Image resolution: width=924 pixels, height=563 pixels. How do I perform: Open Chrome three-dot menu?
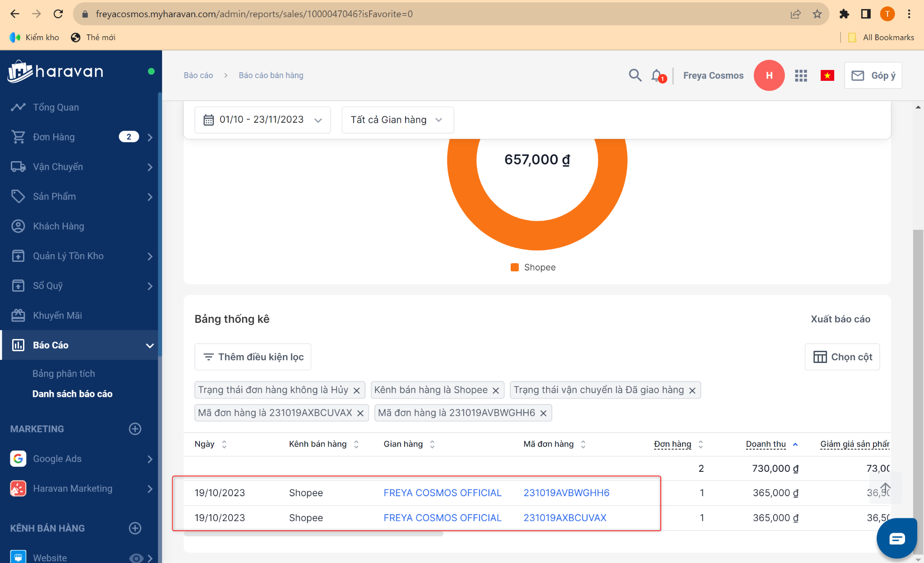click(909, 14)
